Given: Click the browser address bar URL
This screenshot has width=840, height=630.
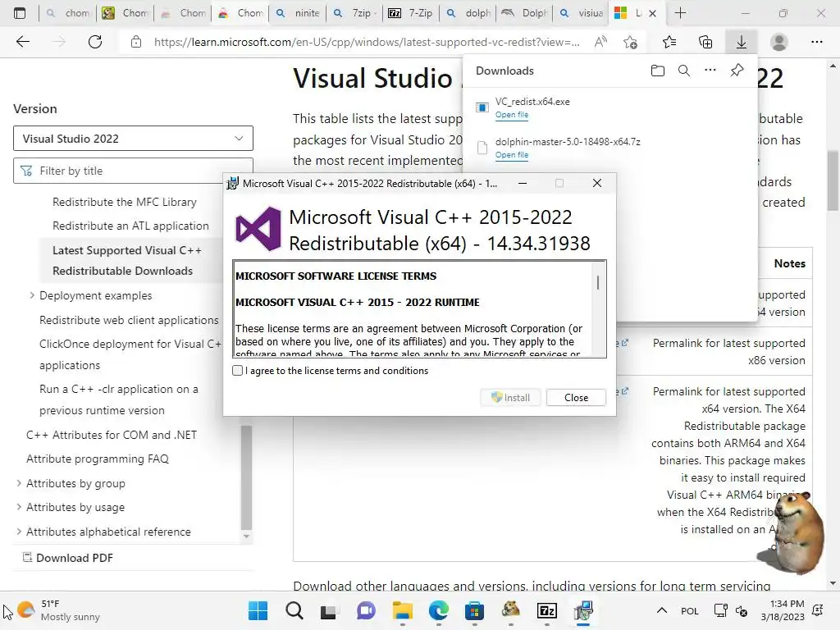Looking at the screenshot, I should 367,42.
